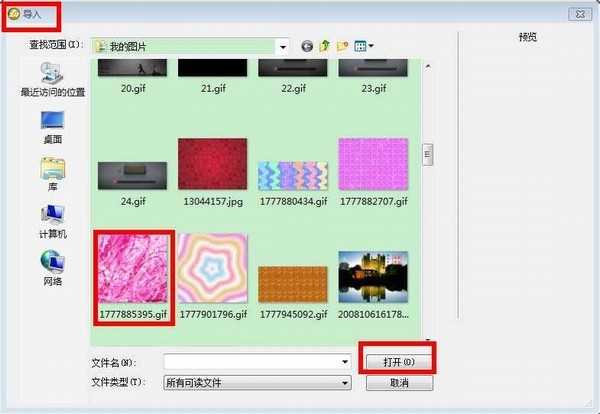The height and width of the screenshot is (414, 600).
Task: Create a new folder
Action: [343, 46]
